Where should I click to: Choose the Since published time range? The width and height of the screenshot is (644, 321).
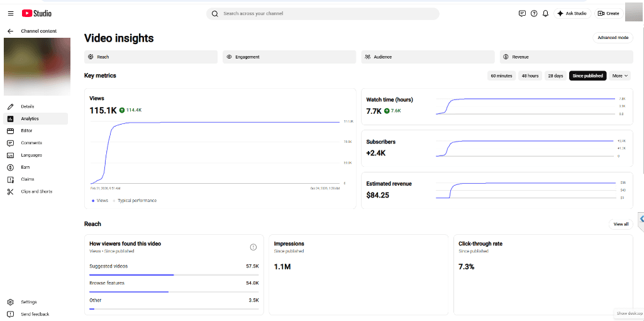pos(587,76)
